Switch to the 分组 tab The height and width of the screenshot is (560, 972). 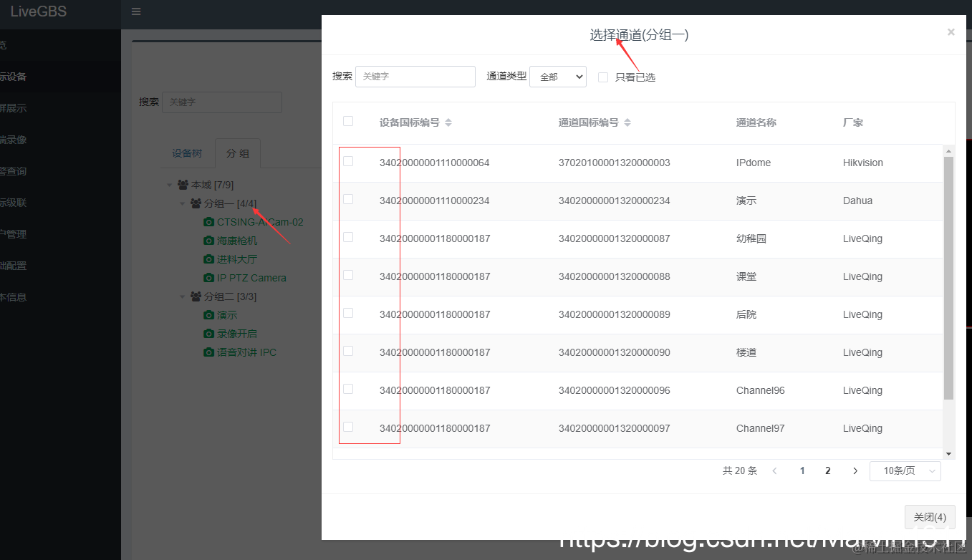pos(238,153)
